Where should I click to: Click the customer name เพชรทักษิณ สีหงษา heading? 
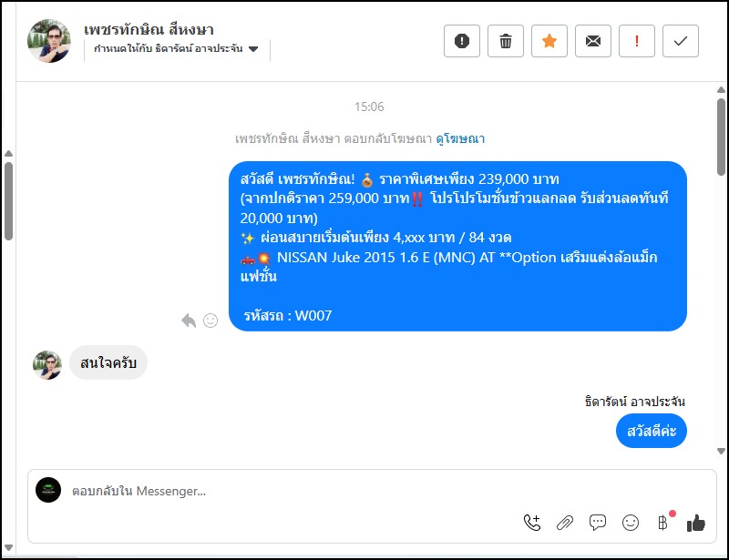pyautogui.click(x=149, y=30)
